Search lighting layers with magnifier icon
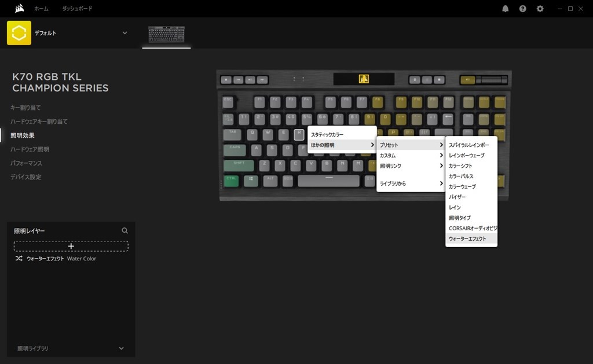593x364 pixels. point(125,230)
